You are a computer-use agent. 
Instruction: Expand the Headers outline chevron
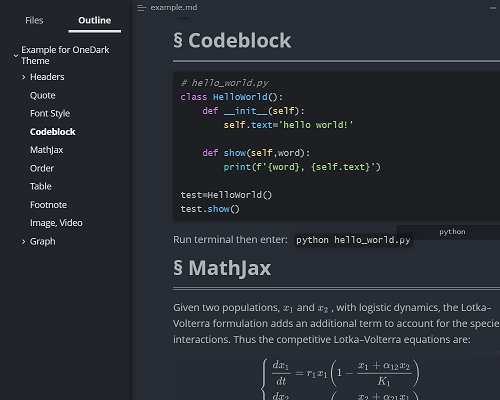click(23, 77)
